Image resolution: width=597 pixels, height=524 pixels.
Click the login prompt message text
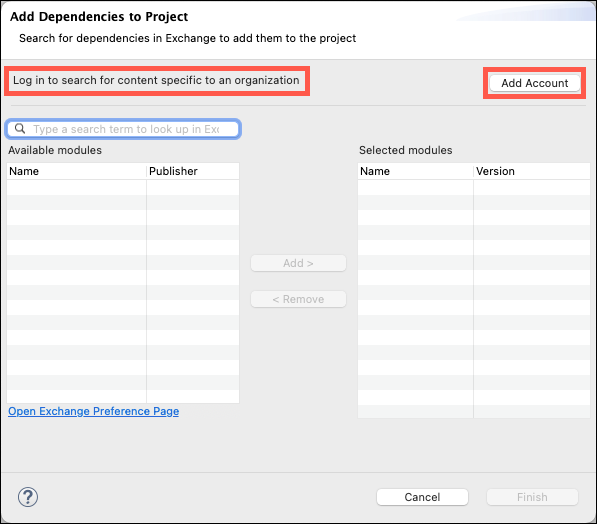click(156, 80)
